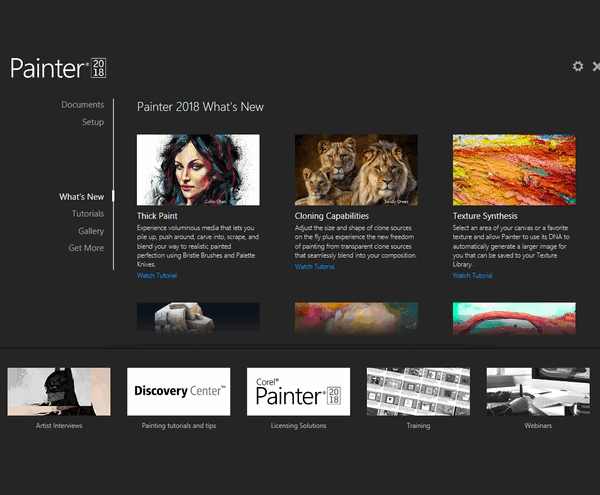Open the Discovery Center tile

(179, 392)
